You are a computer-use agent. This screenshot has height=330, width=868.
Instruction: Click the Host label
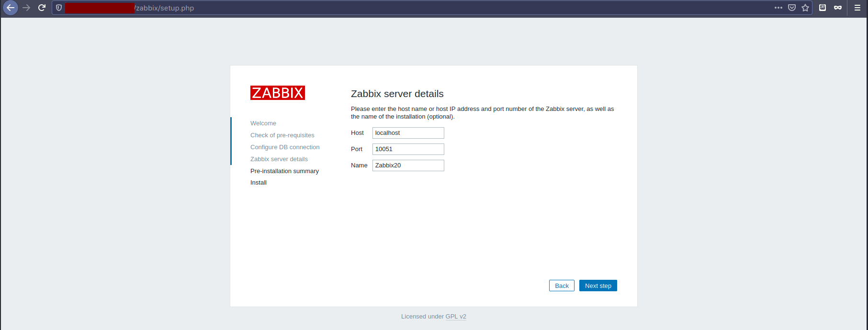[x=357, y=133]
